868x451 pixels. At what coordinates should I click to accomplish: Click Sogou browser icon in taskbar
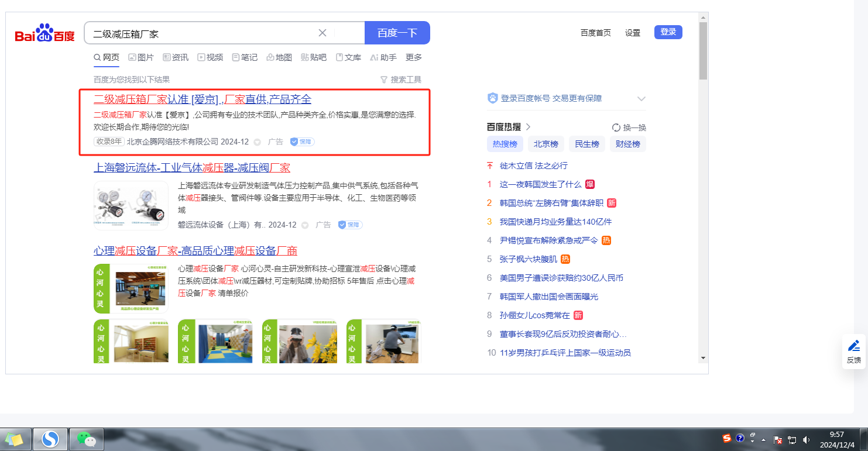50,439
